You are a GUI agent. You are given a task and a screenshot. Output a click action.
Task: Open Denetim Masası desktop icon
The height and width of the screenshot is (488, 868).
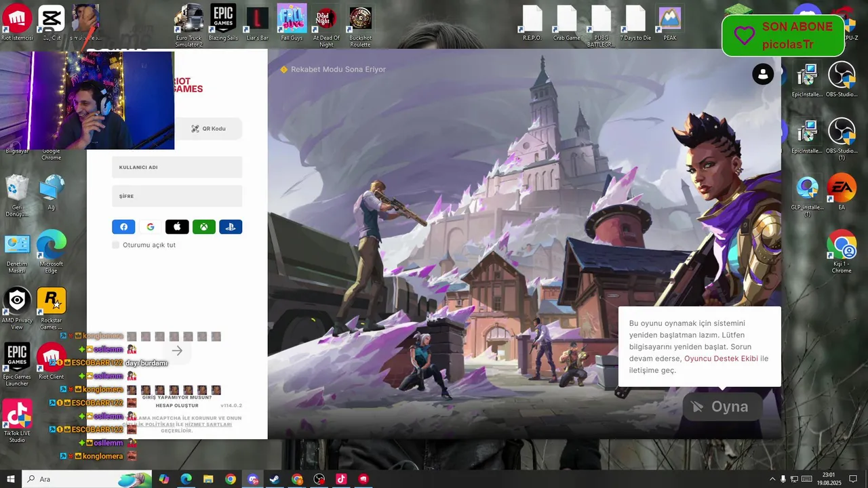[17, 252]
